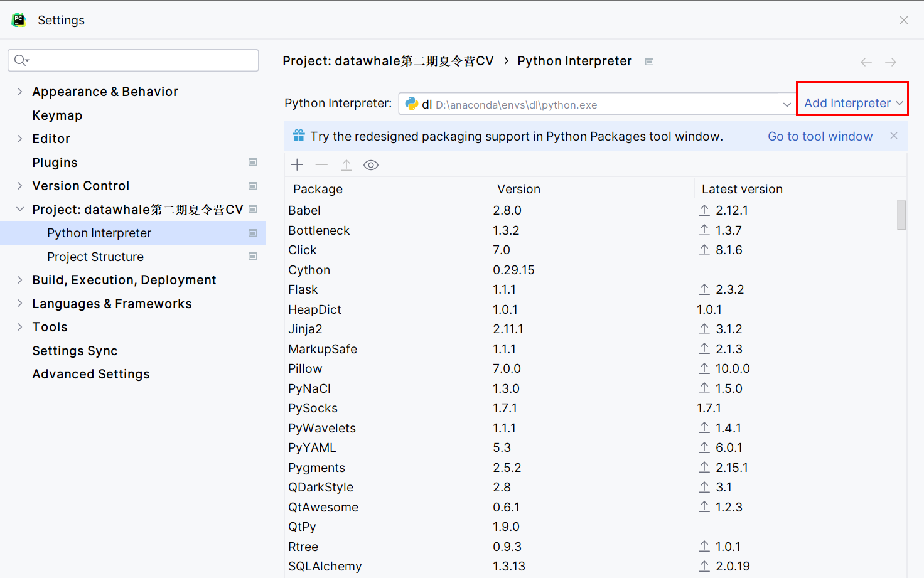
Task: Select the QDarkStyle package row
Action: pos(591,487)
